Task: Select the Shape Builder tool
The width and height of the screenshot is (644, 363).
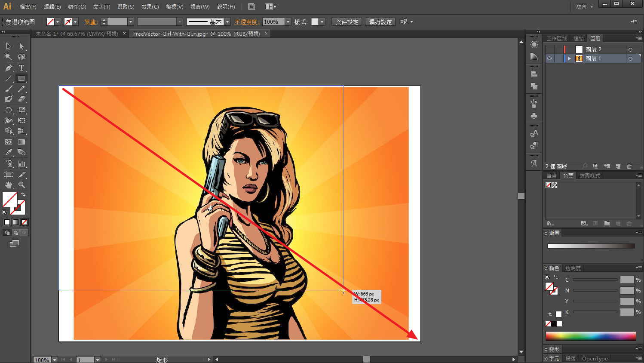Action: point(9,131)
